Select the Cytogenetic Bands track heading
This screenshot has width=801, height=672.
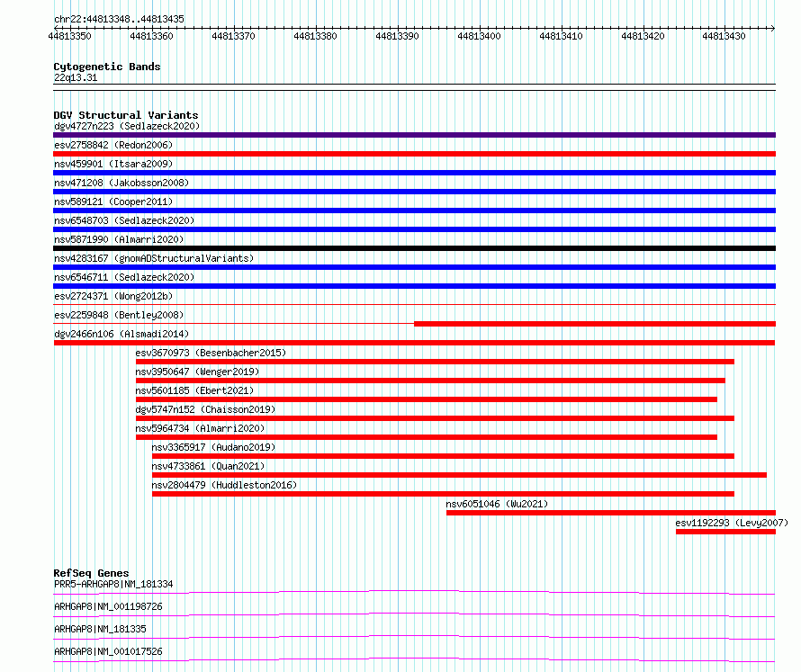pos(107,67)
